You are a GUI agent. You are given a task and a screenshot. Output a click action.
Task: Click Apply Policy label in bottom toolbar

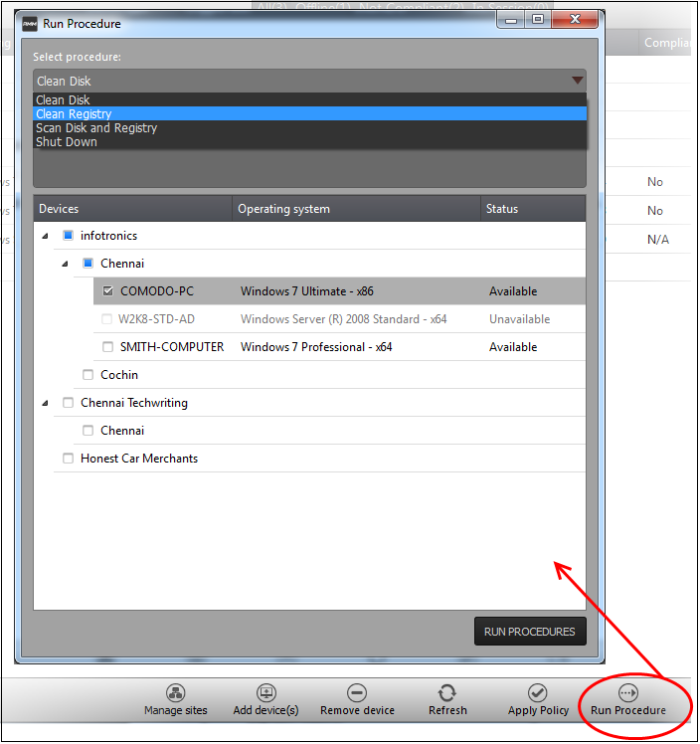click(x=538, y=710)
